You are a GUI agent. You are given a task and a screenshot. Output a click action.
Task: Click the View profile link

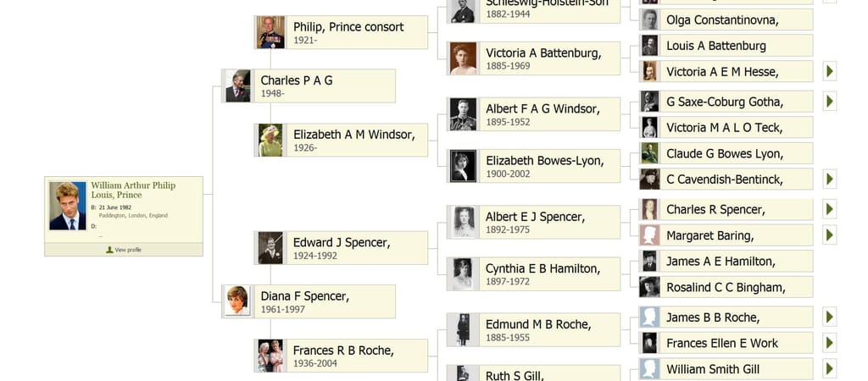[x=124, y=250]
